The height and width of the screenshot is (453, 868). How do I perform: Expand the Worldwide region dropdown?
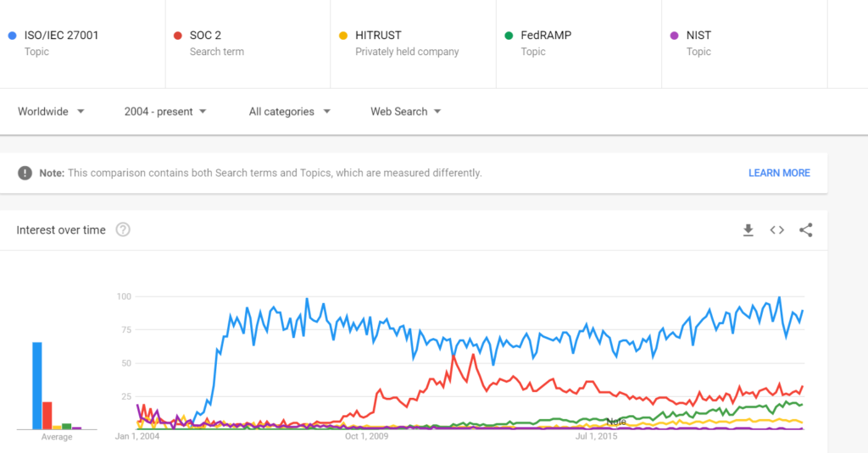(x=51, y=112)
